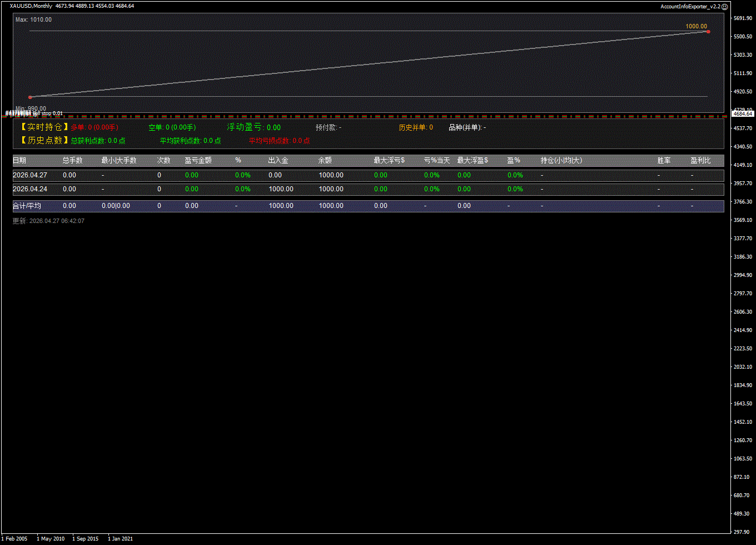Image resolution: width=756 pixels, height=545 pixels.
Task: Click the AccountInfoExporter_v2.2 expert name
Action: (690, 7)
